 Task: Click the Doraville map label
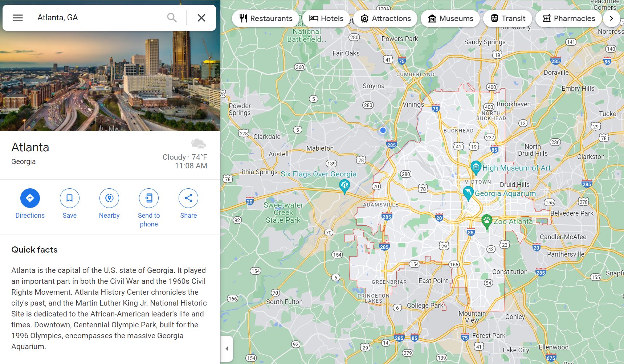pos(556,72)
